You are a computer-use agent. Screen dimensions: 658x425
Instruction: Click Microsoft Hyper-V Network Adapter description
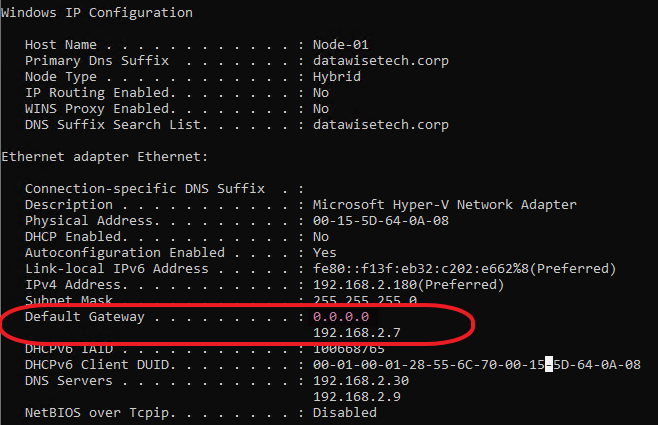click(x=444, y=205)
